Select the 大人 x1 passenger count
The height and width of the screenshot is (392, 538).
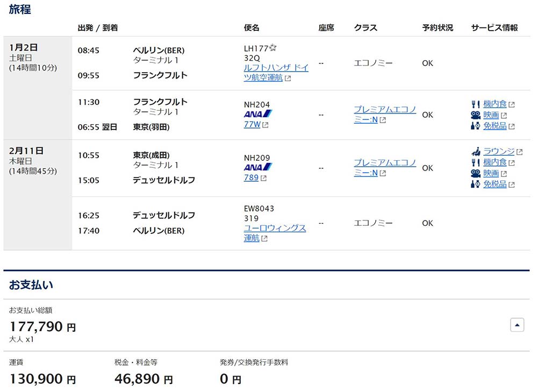coord(21,339)
